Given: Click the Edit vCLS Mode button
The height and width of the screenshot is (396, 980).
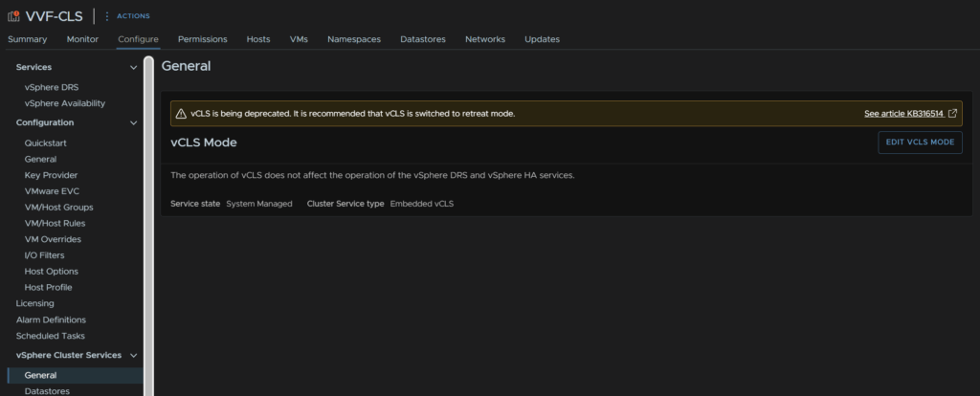Looking at the screenshot, I should pyautogui.click(x=920, y=143).
